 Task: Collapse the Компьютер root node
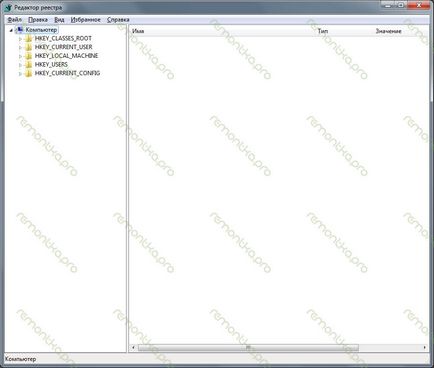coord(11,30)
